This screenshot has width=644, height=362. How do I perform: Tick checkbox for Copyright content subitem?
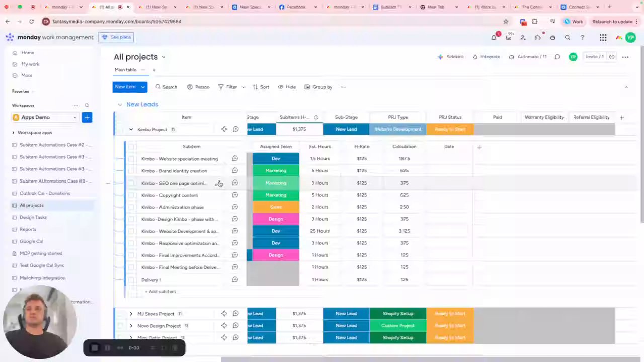click(x=131, y=195)
